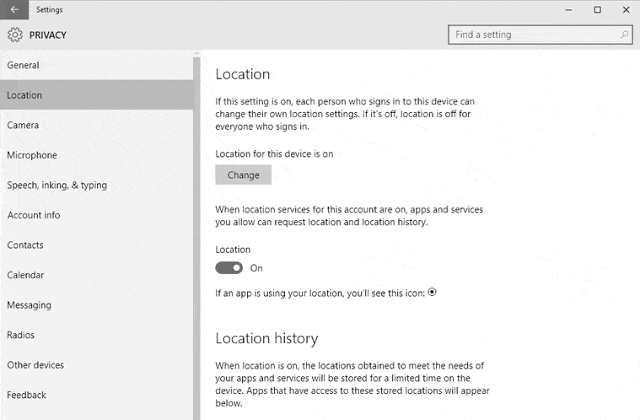Image resolution: width=640 pixels, height=420 pixels.
Task: Open Account info privacy settings
Action: pos(96,215)
